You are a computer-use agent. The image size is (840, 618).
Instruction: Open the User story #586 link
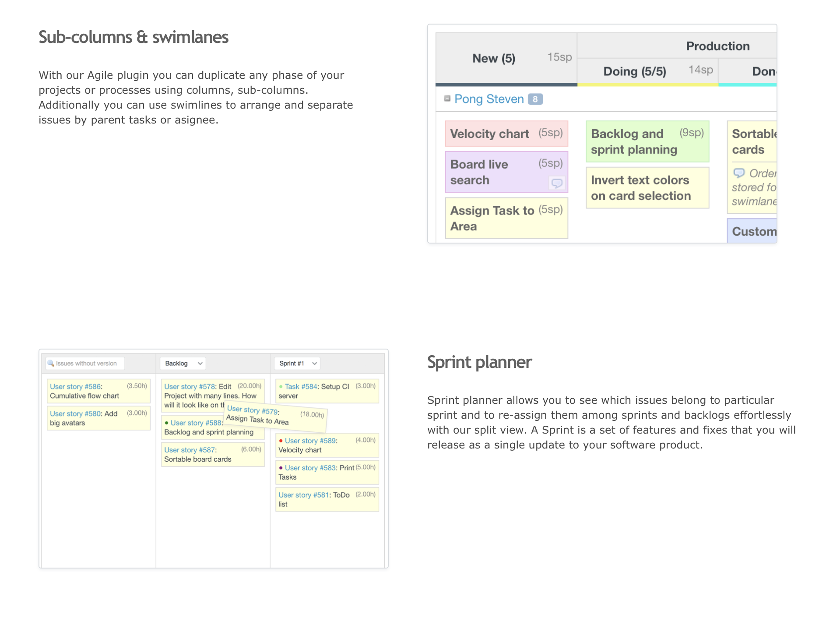pos(75,386)
